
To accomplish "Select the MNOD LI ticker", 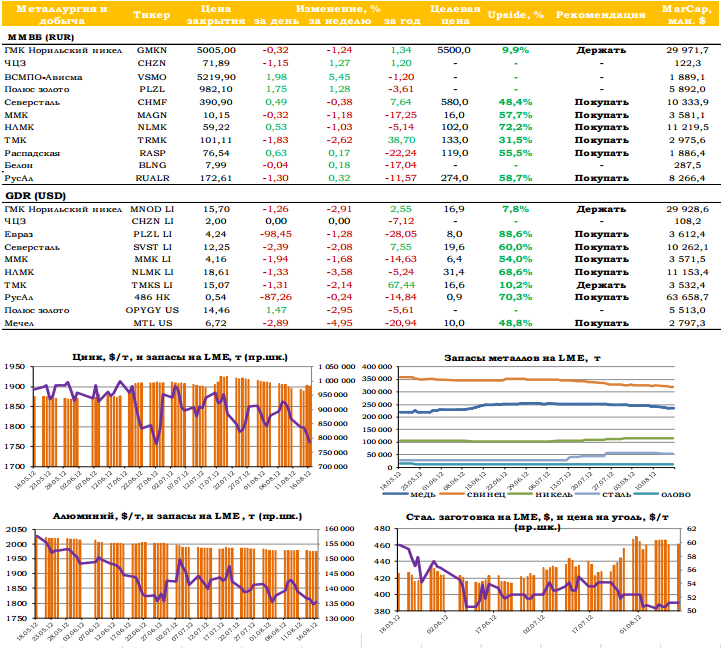I will click(x=152, y=209).
